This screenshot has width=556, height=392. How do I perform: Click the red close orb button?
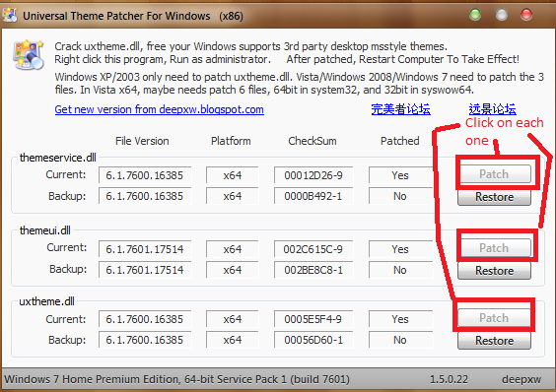tap(526, 15)
